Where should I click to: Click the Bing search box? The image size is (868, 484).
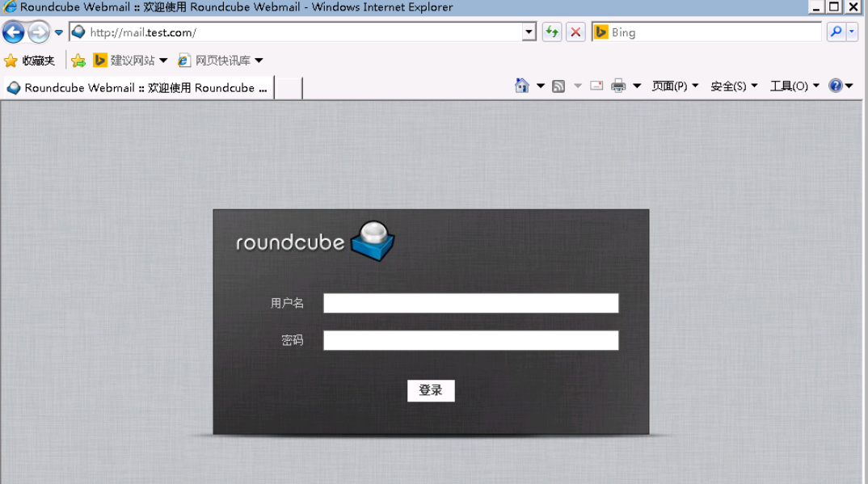706,32
